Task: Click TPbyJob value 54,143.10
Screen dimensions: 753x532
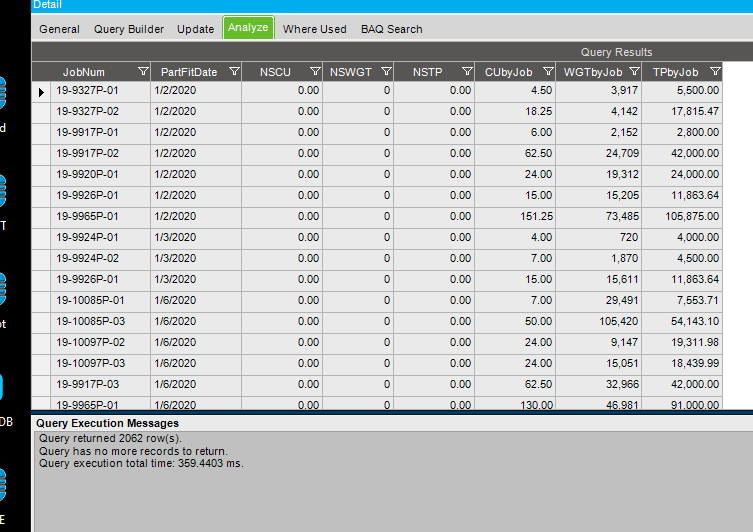Action: coord(682,321)
